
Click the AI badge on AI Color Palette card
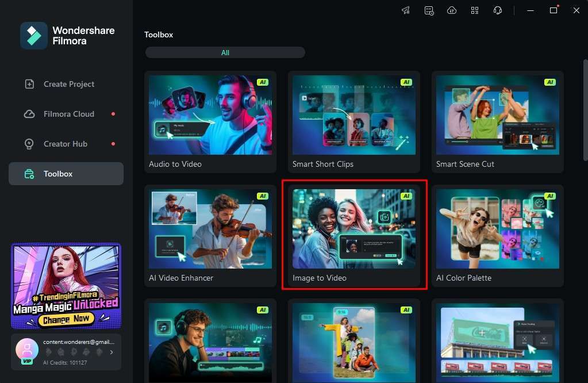click(549, 196)
